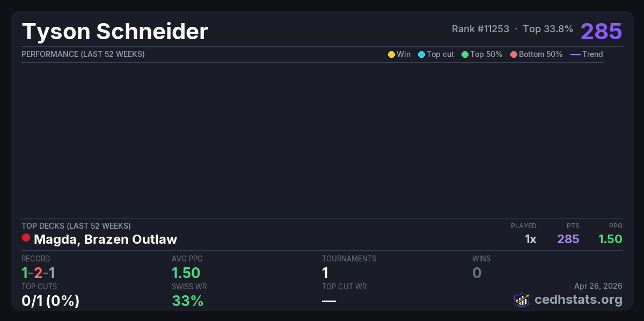
Task: Click the 1-2-1 record value
Action: pos(38,273)
